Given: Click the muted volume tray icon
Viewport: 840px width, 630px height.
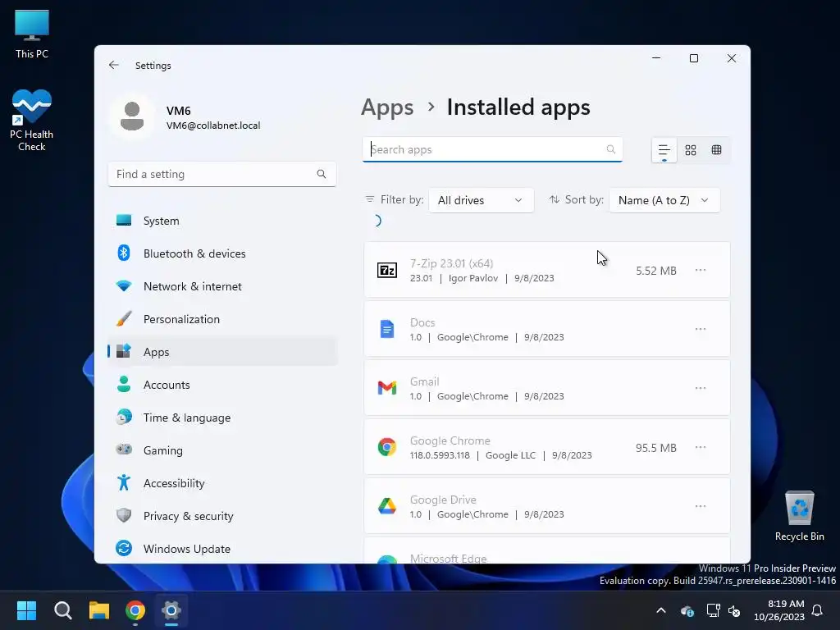Looking at the screenshot, I should [x=734, y=610].
